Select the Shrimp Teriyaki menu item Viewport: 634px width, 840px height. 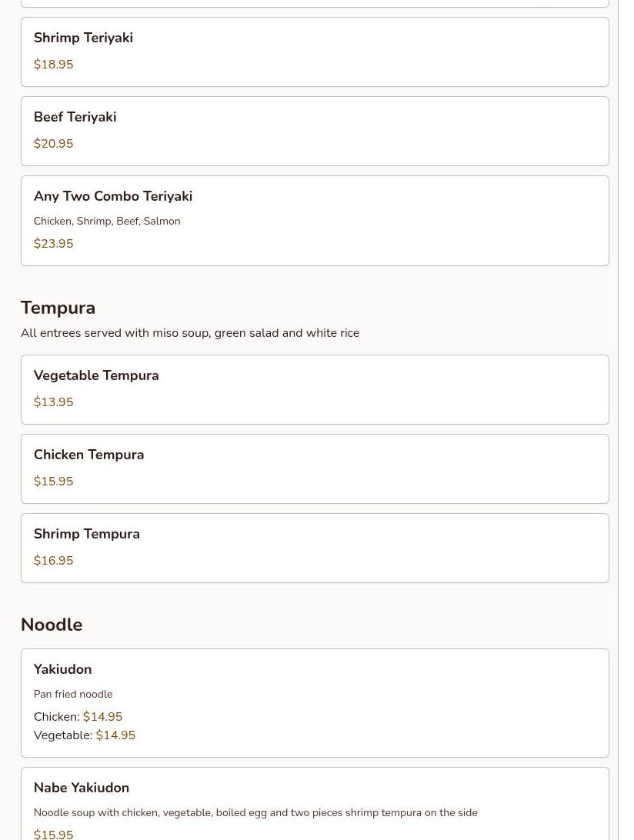(83, 38)
